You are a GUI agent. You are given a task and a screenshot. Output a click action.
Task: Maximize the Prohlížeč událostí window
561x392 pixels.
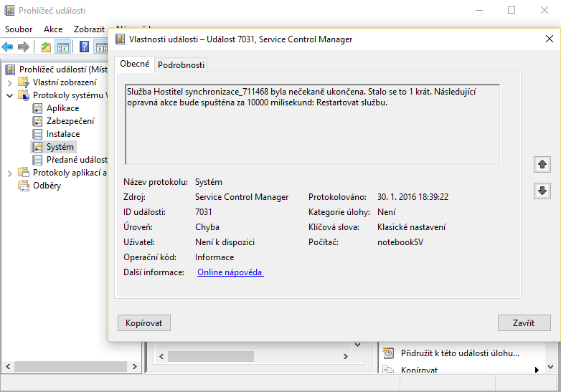coord(511,10)
